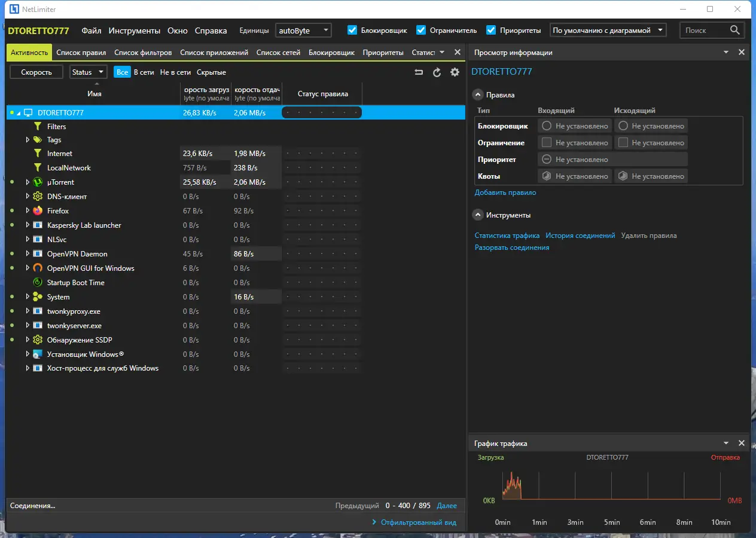
Task: Click the refresh icon in activity toolbar
Action: click(437, 72)
